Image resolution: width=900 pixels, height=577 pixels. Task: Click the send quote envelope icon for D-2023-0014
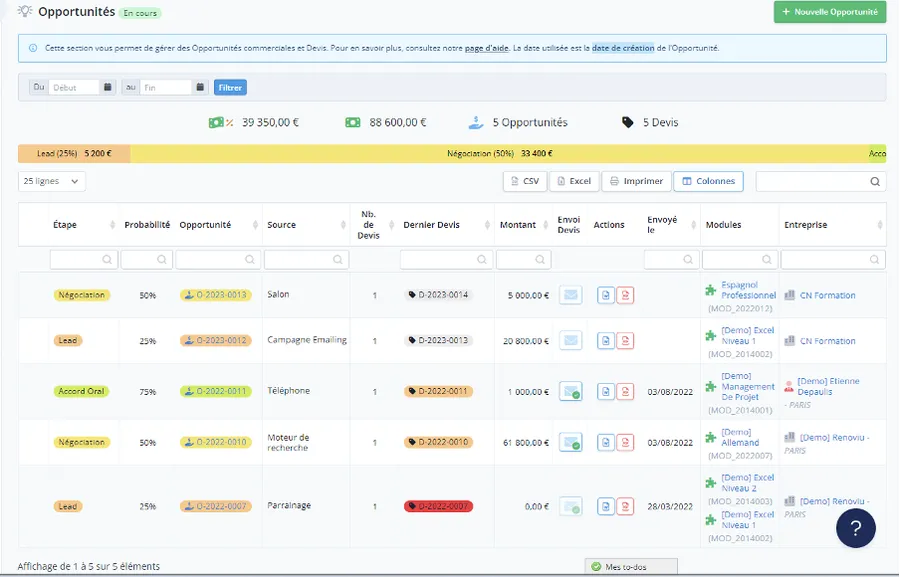pos(571,295)
